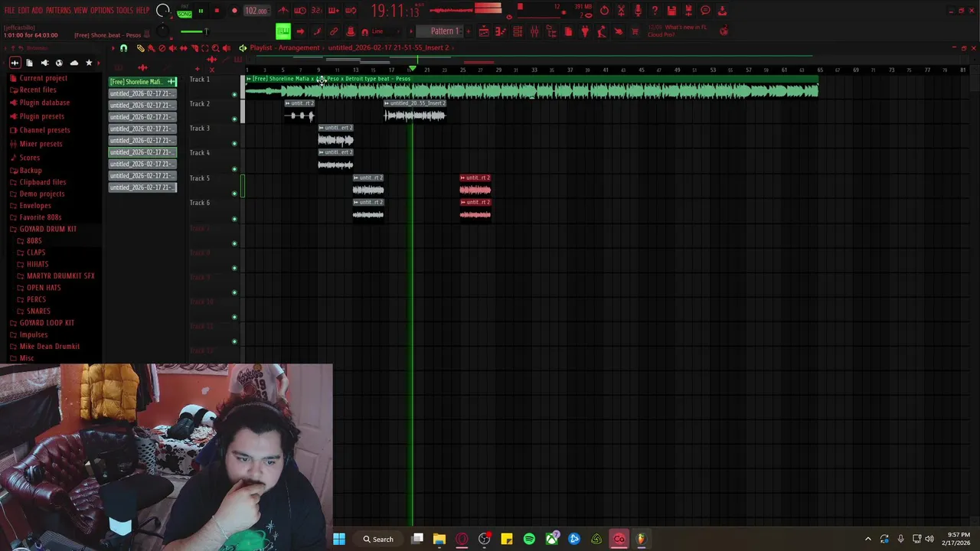Toggle loop recording icon
Viewport: 980px width, 551px height.
point(351,11)
